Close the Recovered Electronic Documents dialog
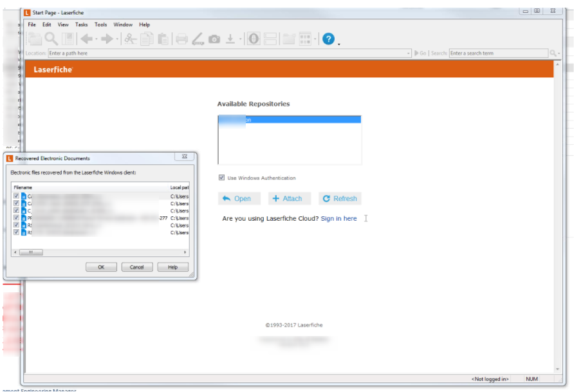The height and width of the screenshot is (392, 574). tap(185, 156)
